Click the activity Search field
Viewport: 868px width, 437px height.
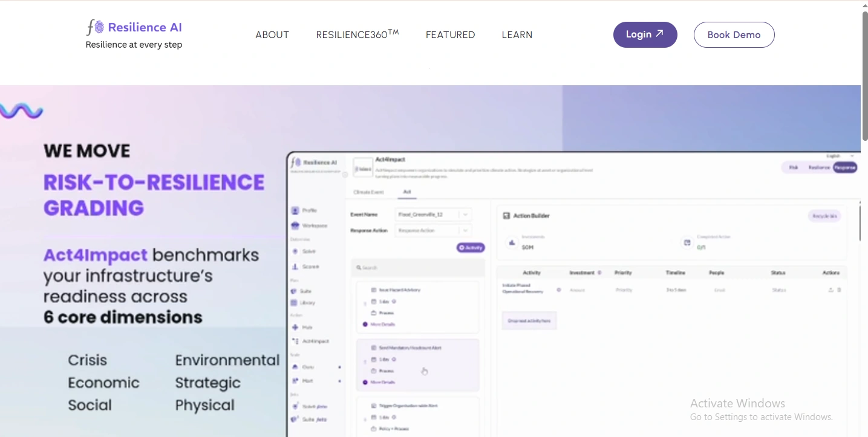click(418, 268)
